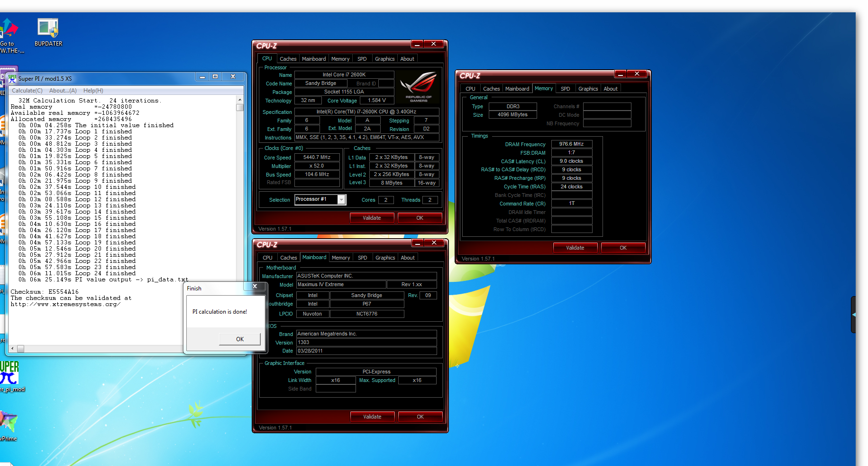The width and height of the screenshot is (868, 466).
Task: Switch to About tab in top CPU-Z window
Action: [407, 59]
